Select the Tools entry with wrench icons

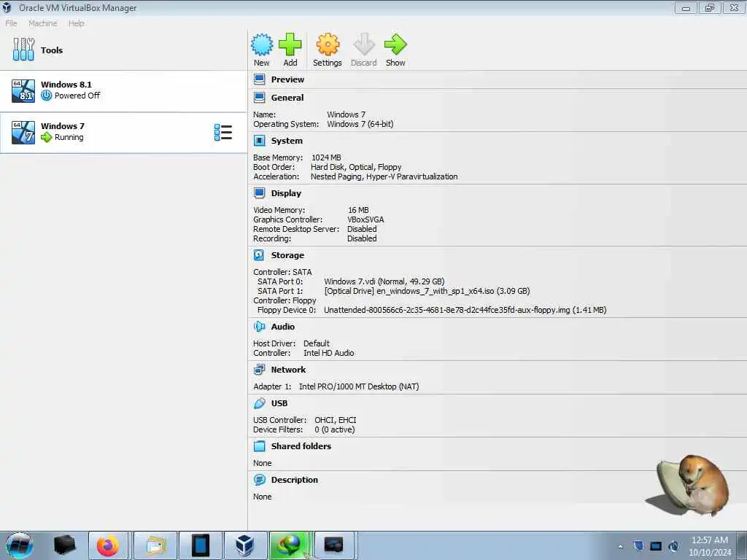[123, 50]
